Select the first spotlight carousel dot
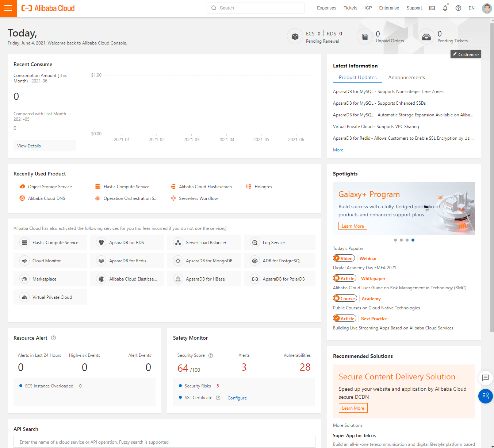The image size is (494, 448). point(395,240)
